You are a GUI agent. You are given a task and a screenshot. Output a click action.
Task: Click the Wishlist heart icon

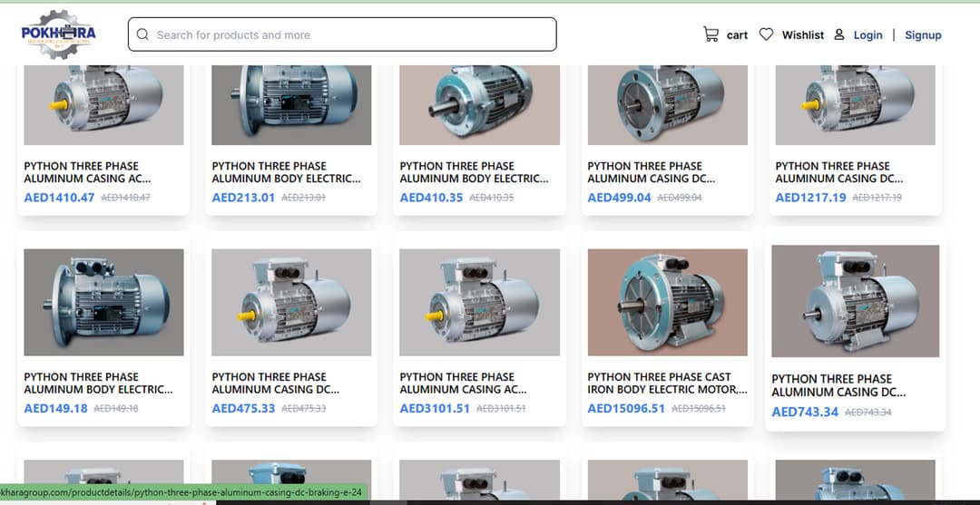tap(766, 34)
